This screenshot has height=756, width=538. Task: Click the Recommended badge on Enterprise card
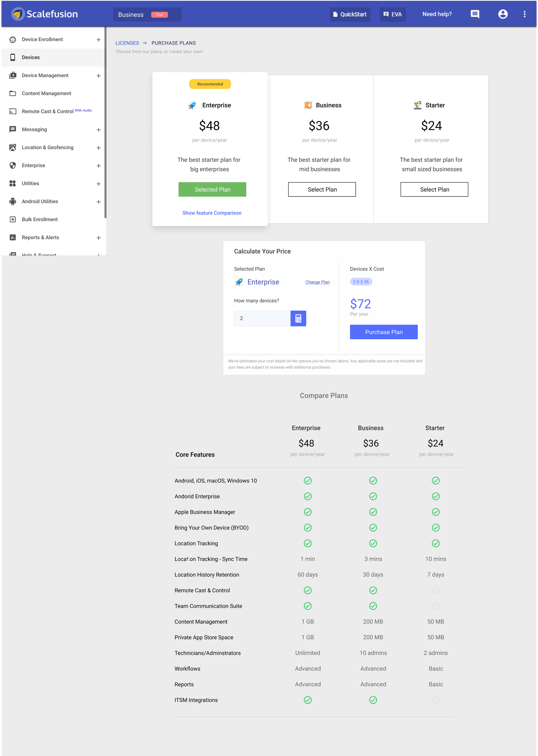pos(210,84)
